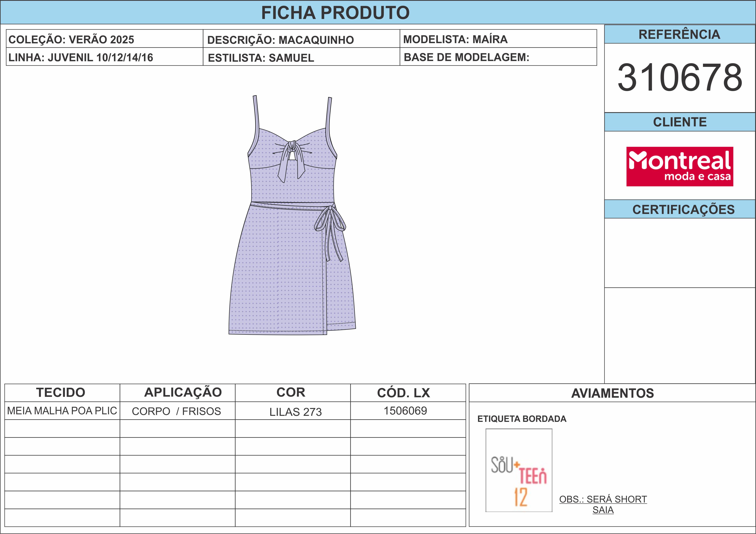Click the CORPO / FRISOS cell
This screenshot has height=534, width=756.
tap(177, 411)
